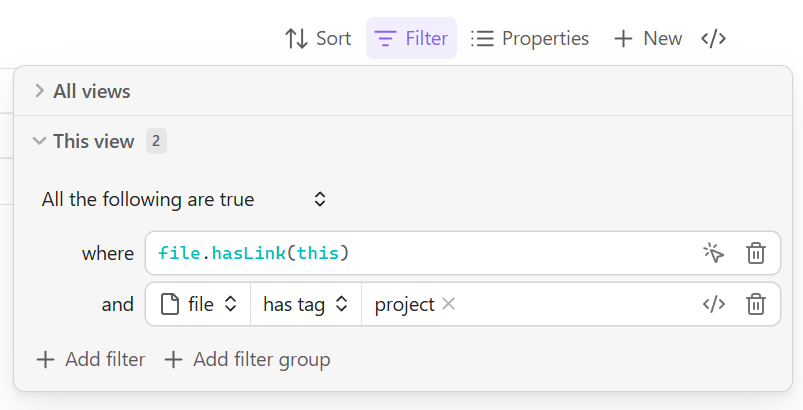The height and width of the screenshot is (410, 803).
Task: Click Add filter group
Action: pyautogui.click(x=247, y=359)
